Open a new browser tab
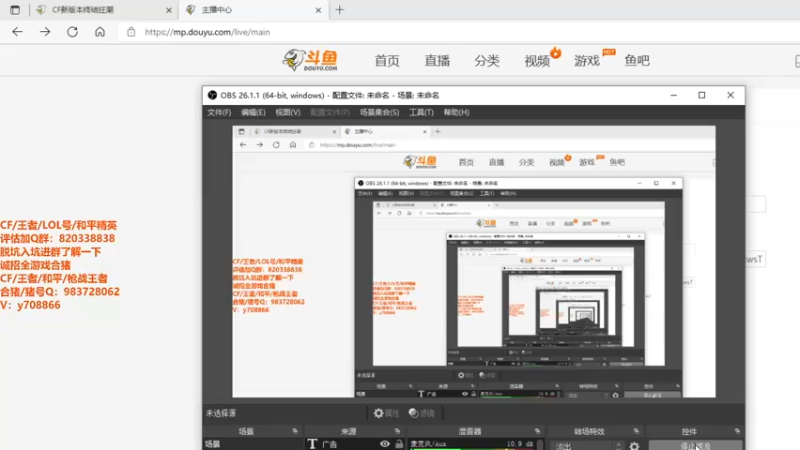 340,10
